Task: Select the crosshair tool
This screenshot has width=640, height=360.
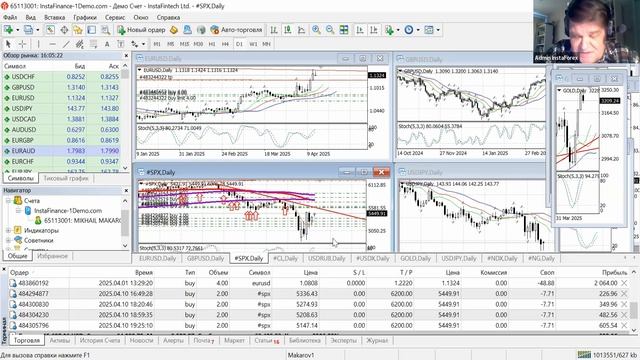Action: pos(22,44)
